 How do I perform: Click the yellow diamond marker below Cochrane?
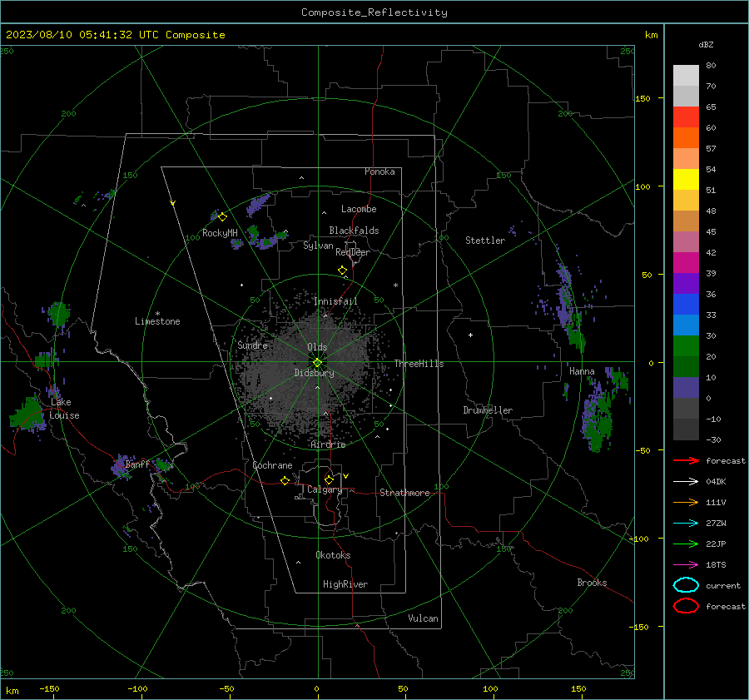click(x=285, y=480)
